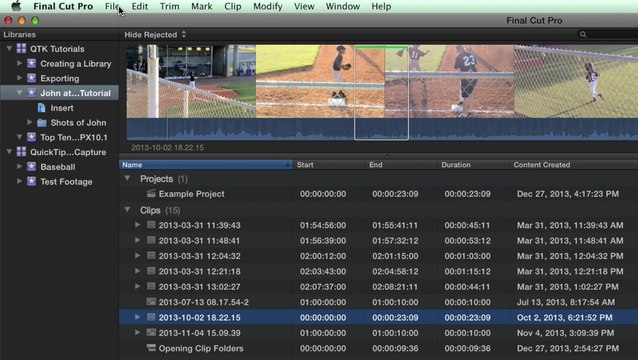Click the Creating a Library event star icon

31,63
